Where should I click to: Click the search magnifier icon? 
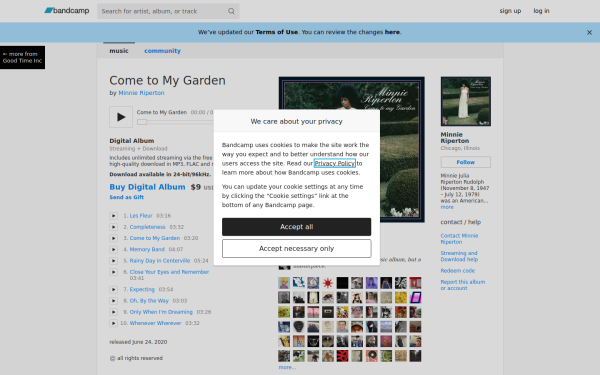point(231,11)
